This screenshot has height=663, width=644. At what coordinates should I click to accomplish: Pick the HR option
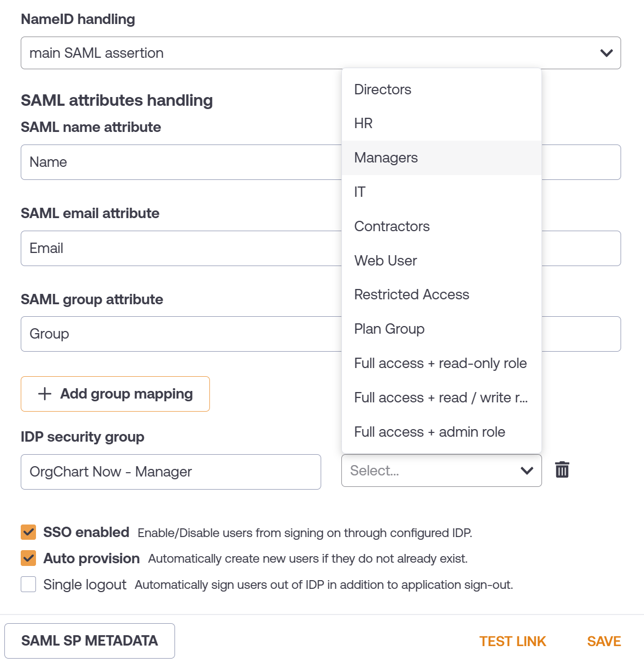441,123
